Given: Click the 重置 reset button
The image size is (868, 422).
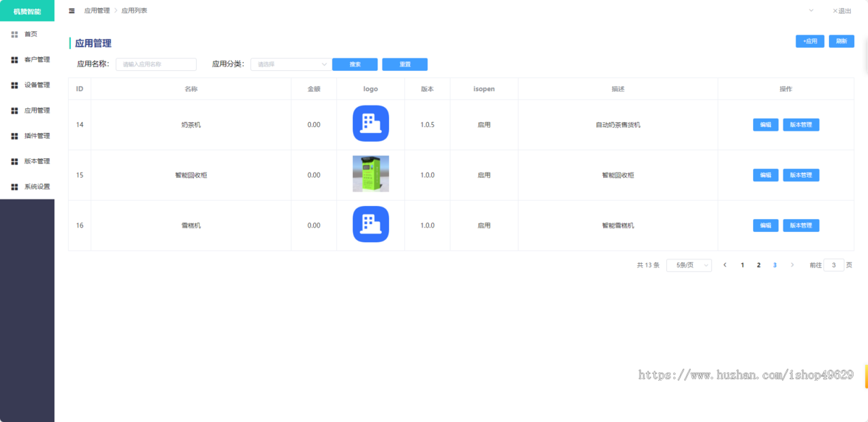Looking at the screenshot, I should coord(405,64).
